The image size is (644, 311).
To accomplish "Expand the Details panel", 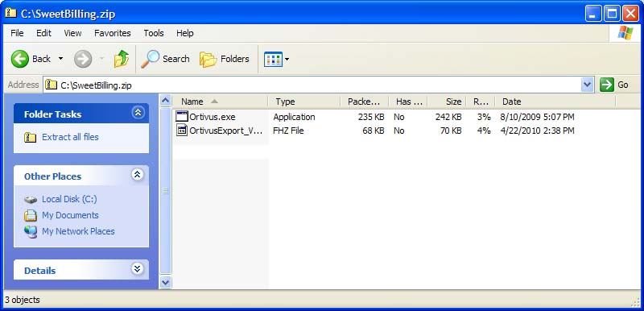I will pos(138,269).
